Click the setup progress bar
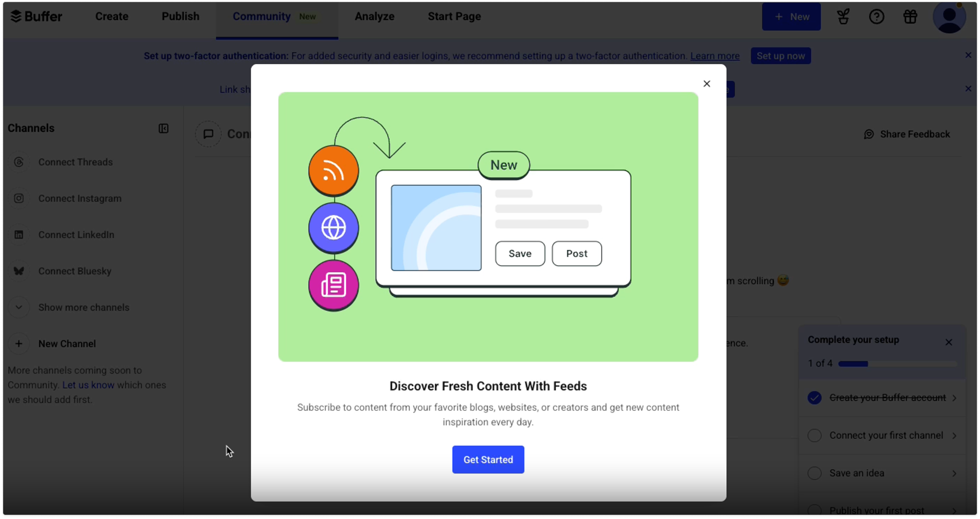 coord(897,364)
